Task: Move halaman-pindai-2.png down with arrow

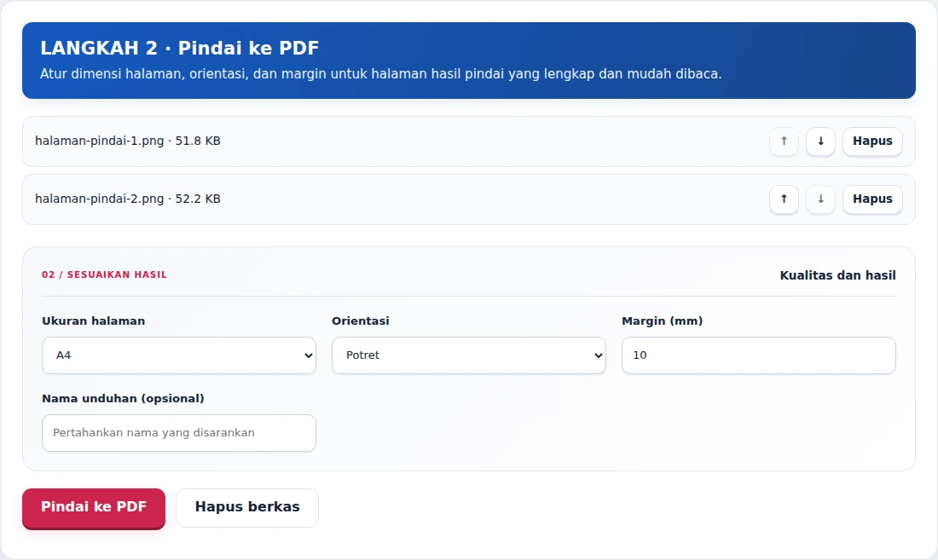Action: [x=820, y=199]
